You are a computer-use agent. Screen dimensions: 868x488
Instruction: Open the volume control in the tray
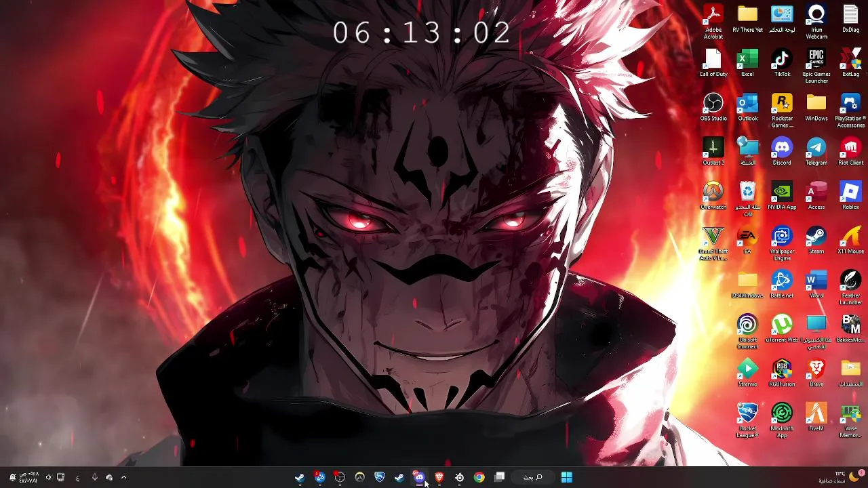[x=48, y=477]
